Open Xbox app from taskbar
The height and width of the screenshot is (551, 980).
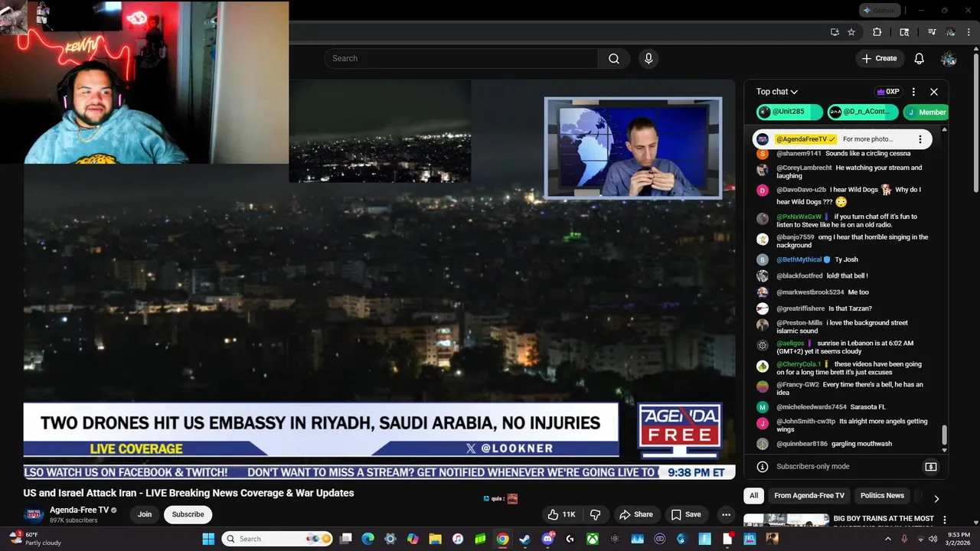[x=592, y=539]
